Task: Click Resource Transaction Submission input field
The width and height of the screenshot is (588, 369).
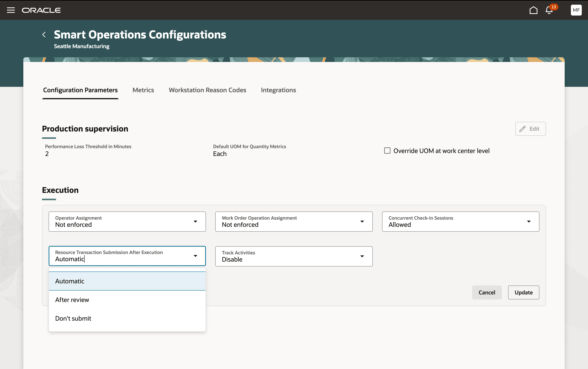Action: [x=122, y=259]
